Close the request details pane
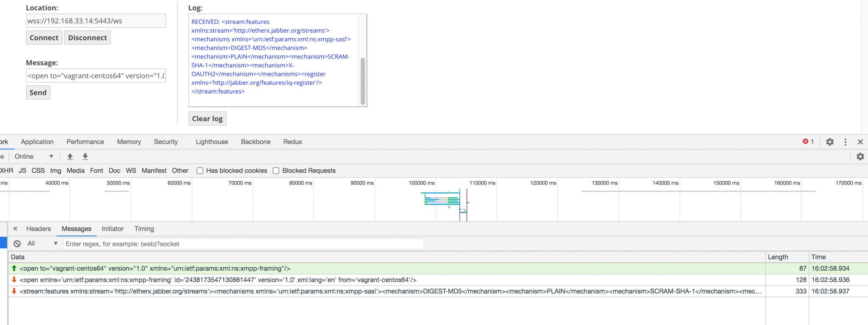 point(15,229)
